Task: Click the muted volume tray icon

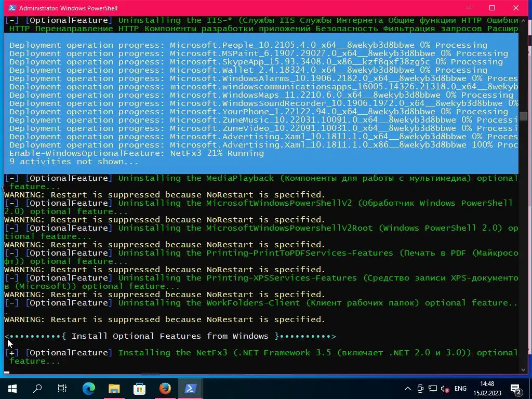Action: 445,389
